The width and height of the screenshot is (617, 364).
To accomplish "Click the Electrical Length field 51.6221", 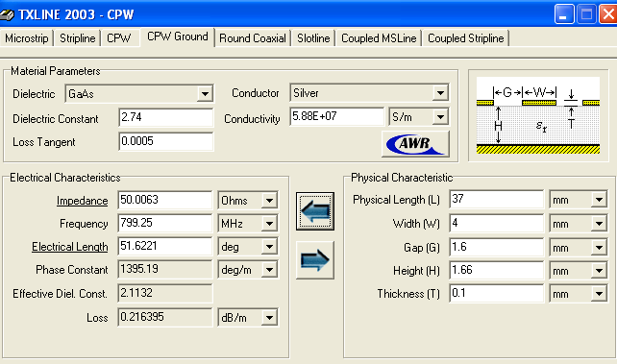I will (165, 247).
